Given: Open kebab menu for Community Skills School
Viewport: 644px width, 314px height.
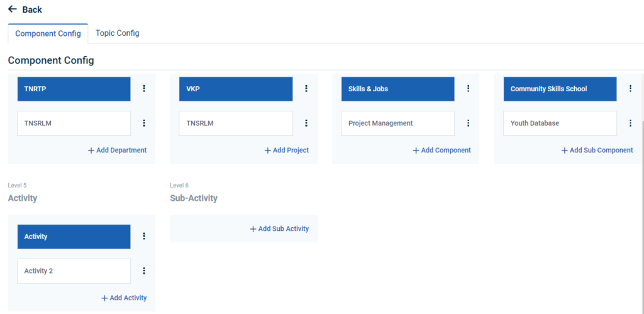Looking at the screenshot, I should coord(631,89).
